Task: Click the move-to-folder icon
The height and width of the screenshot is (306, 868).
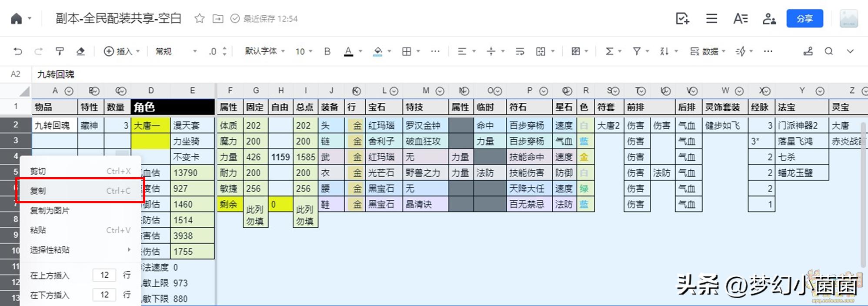Action: pyautogui.click(x=218, y=19)
